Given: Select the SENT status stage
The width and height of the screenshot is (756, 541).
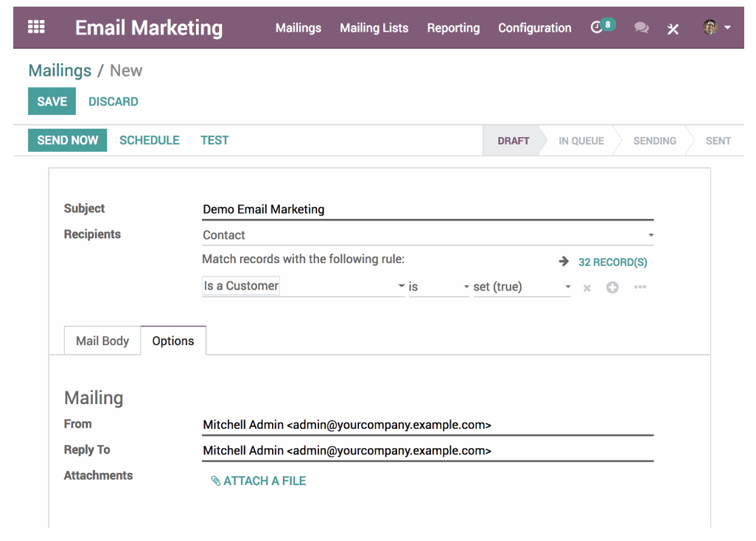Looking at the screenshot, I should pos(718,141).
